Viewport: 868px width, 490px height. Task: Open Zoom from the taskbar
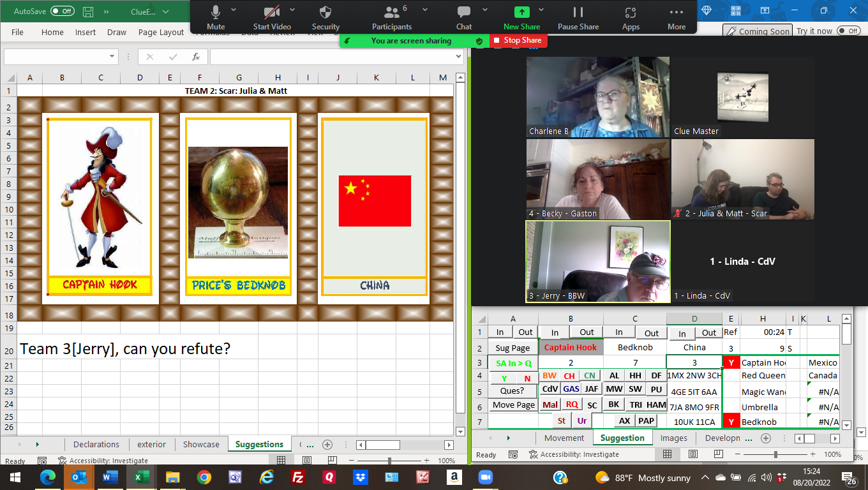486,477
